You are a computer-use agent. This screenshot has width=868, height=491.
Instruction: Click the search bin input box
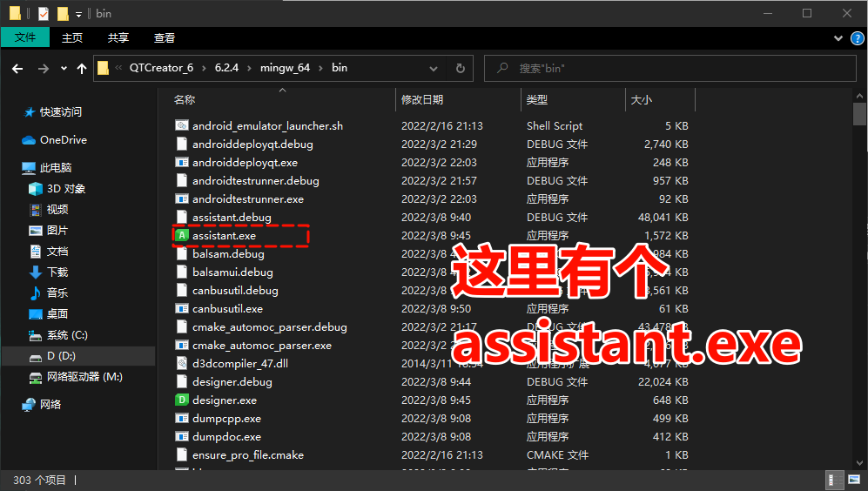[670, 68]
